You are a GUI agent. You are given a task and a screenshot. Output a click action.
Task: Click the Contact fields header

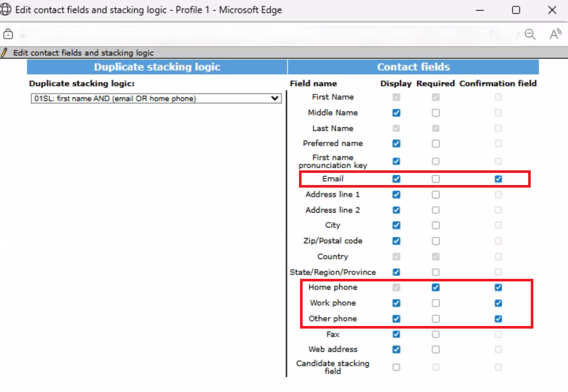click(x=413, y=67)
